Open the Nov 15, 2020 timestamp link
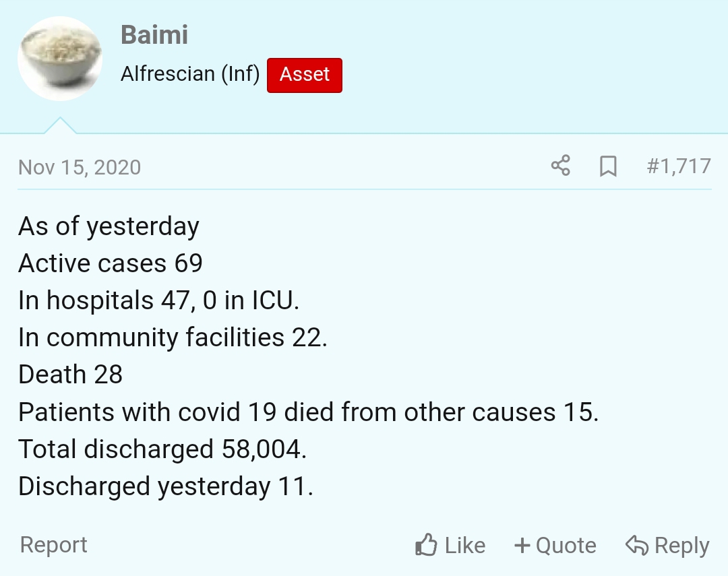This screenshot has height=576, width=728. 80,167
